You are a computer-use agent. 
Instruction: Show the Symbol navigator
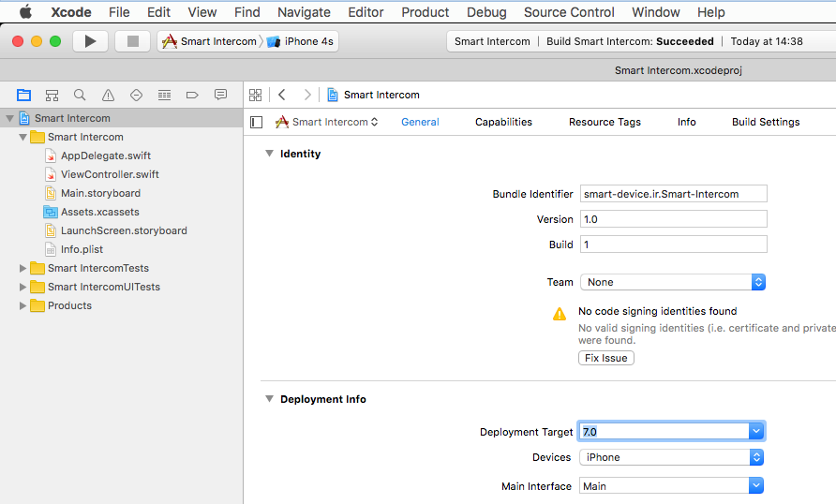pos(52,95)
